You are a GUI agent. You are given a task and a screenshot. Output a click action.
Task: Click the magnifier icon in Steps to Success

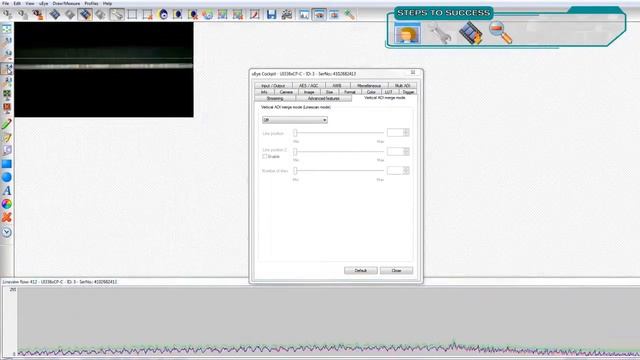pos(501,33)
